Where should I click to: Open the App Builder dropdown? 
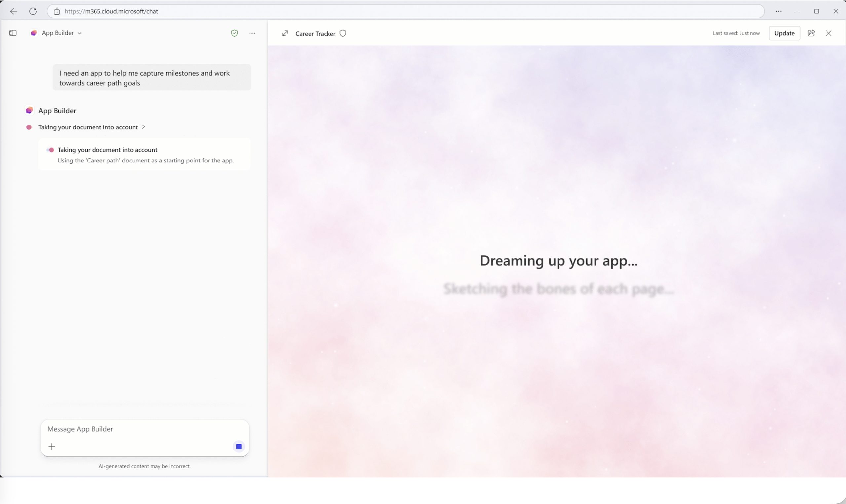[80, 33]
